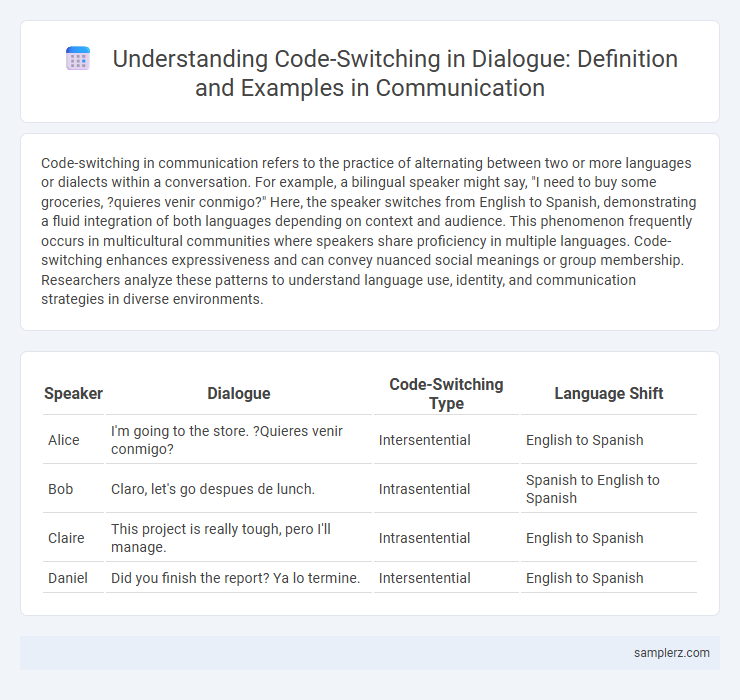
Task: Click 'Claro, let's go despues de lunch.'
Action: [x=213, y=489]
